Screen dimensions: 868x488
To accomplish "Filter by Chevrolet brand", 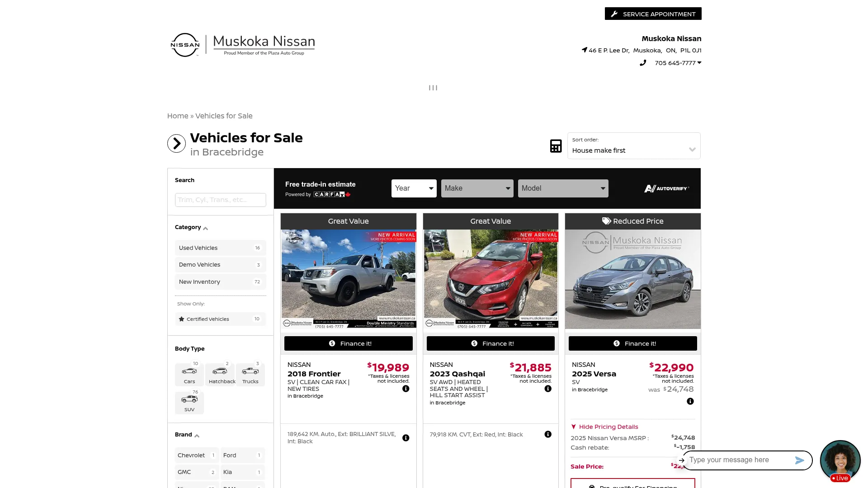I will click(x=197, y=455).
